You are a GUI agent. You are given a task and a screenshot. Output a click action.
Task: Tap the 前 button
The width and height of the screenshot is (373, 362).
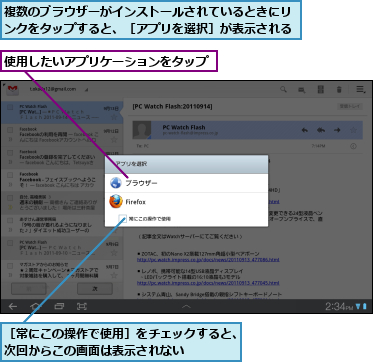pos(29,289)
